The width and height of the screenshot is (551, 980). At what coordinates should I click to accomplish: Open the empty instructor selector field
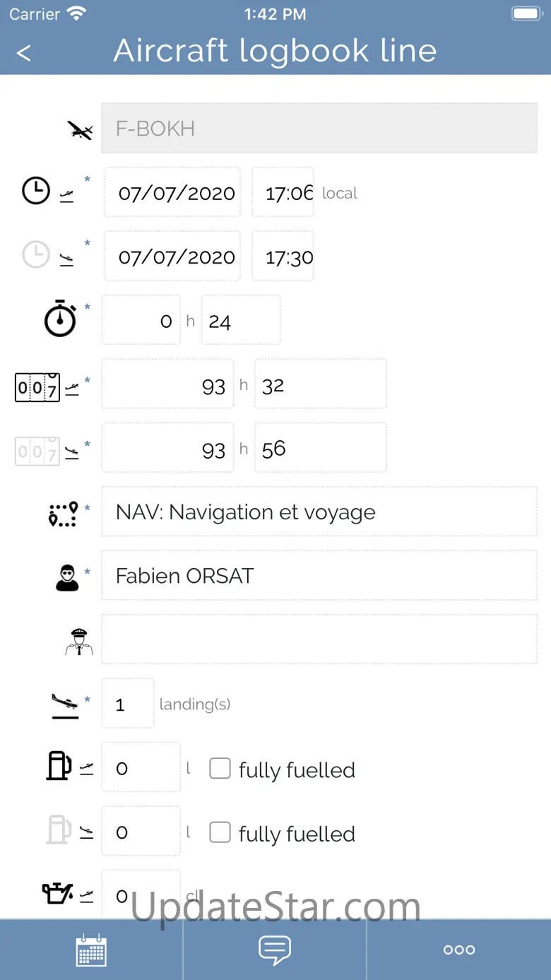tap(319, 639)
